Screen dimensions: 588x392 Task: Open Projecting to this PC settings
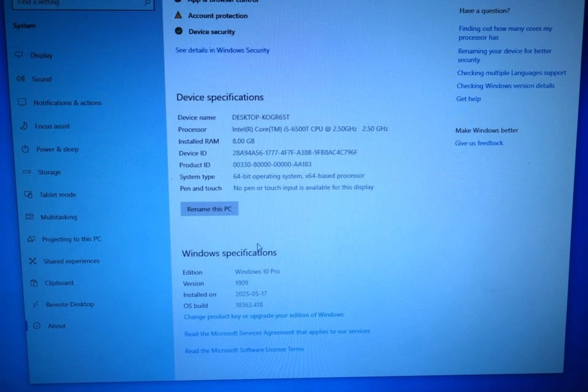coord(71,239)
